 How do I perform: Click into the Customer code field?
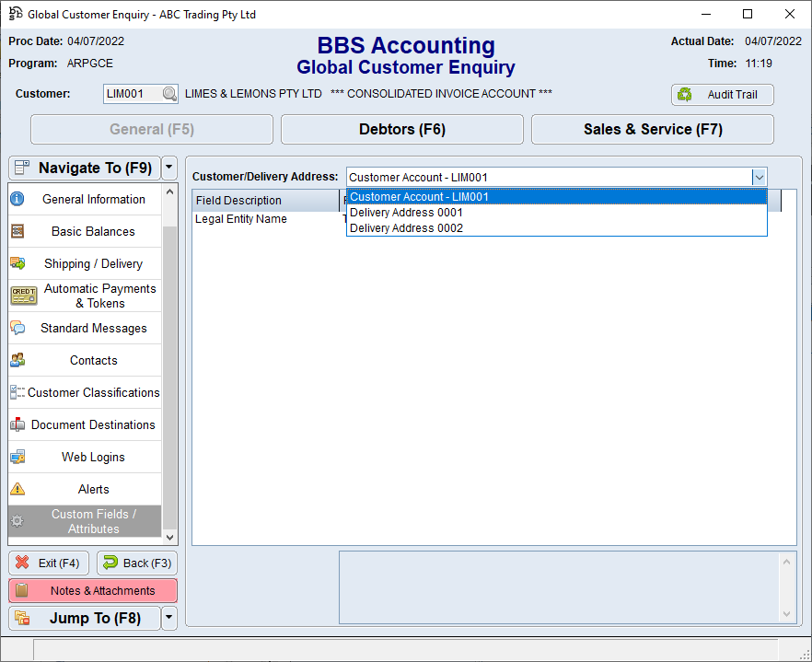point(132,94)
